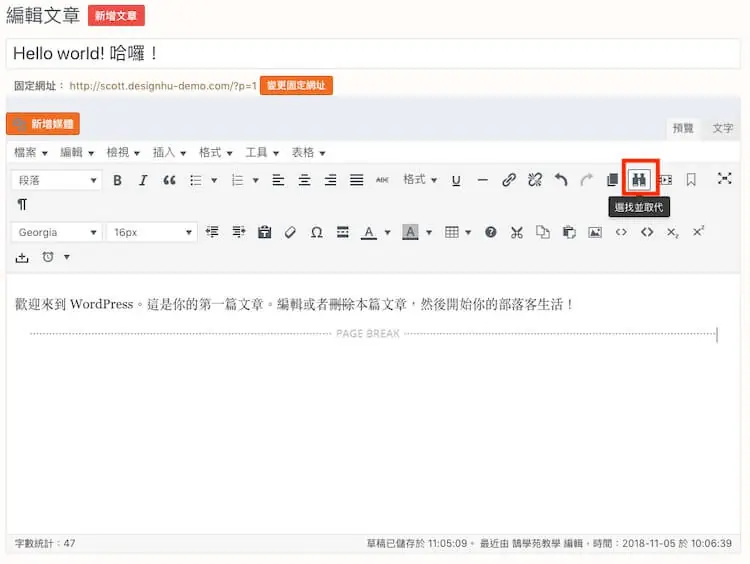The width and height of the screenshot is (750, 564).
Task: Expand the bulleted list style arrow
Action: (x=214, y=180)
